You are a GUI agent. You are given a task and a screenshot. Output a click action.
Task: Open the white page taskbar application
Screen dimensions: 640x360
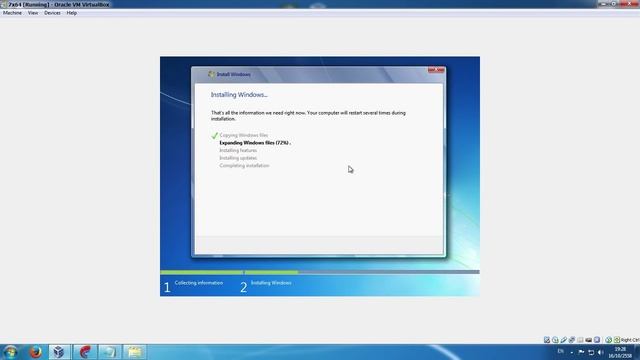pos(109,352)
